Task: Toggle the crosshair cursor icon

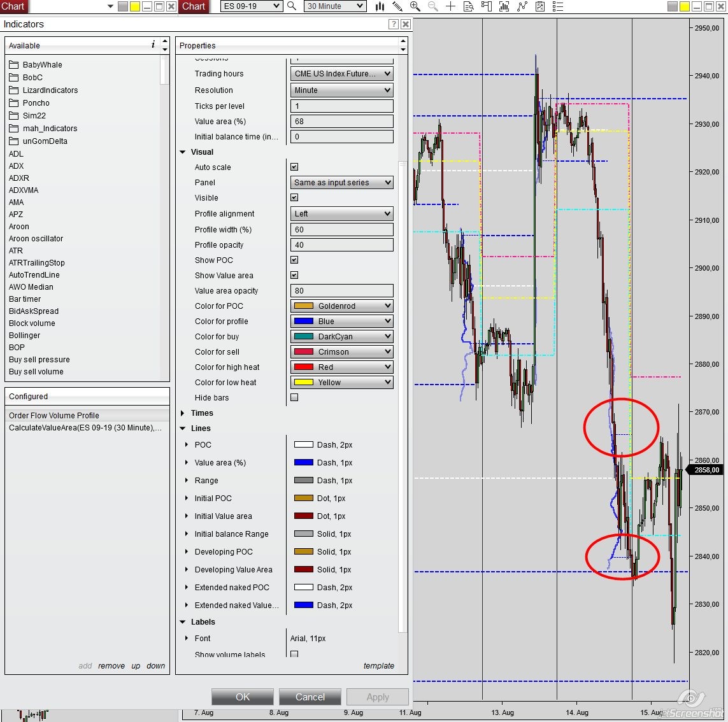Action: [450, 6]
